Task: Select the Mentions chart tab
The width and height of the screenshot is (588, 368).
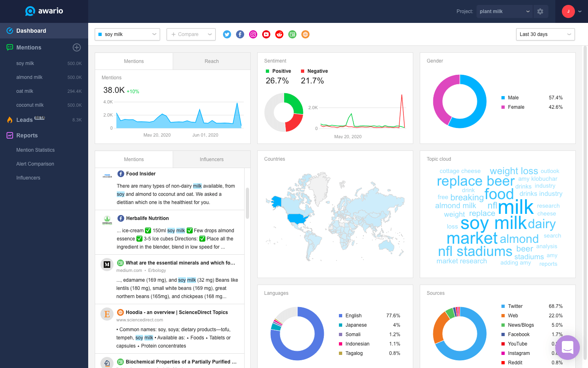Action: coord(134,61)
